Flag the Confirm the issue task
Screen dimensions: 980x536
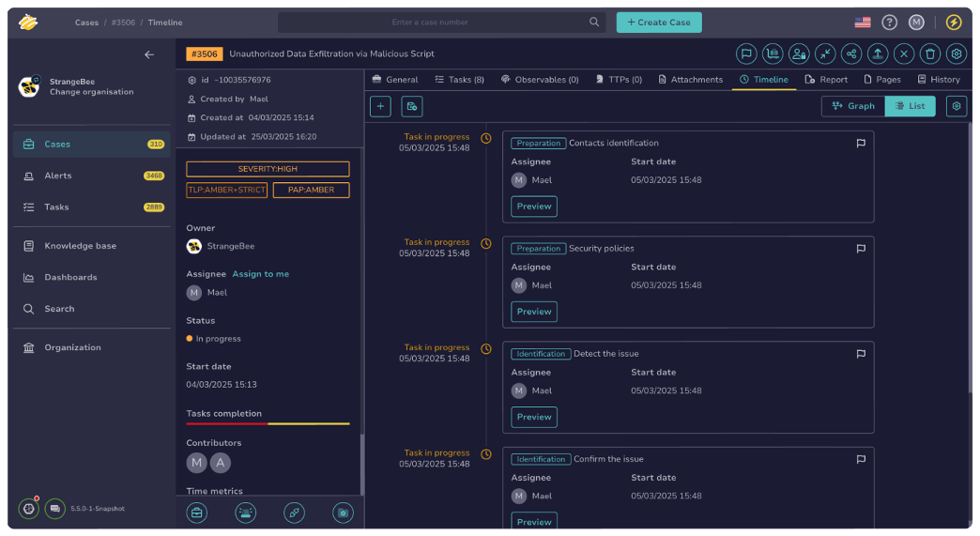click(x=861, y=459)
